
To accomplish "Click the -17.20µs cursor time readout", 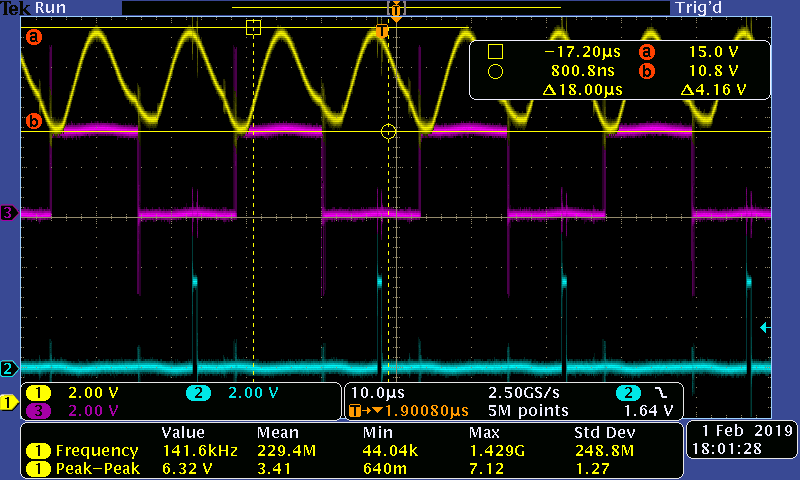I will coord(582,52).
